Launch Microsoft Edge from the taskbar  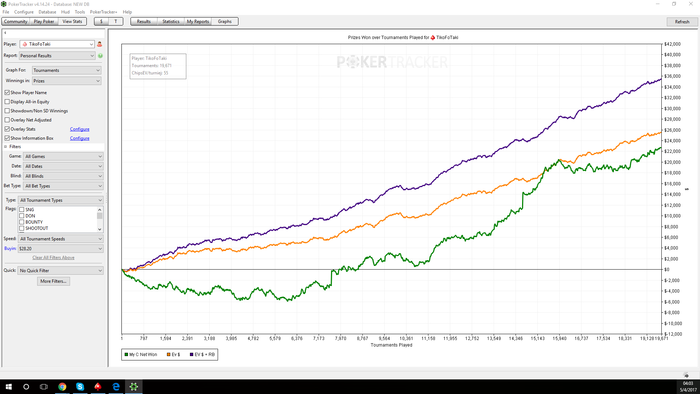[x=116, y=387]
